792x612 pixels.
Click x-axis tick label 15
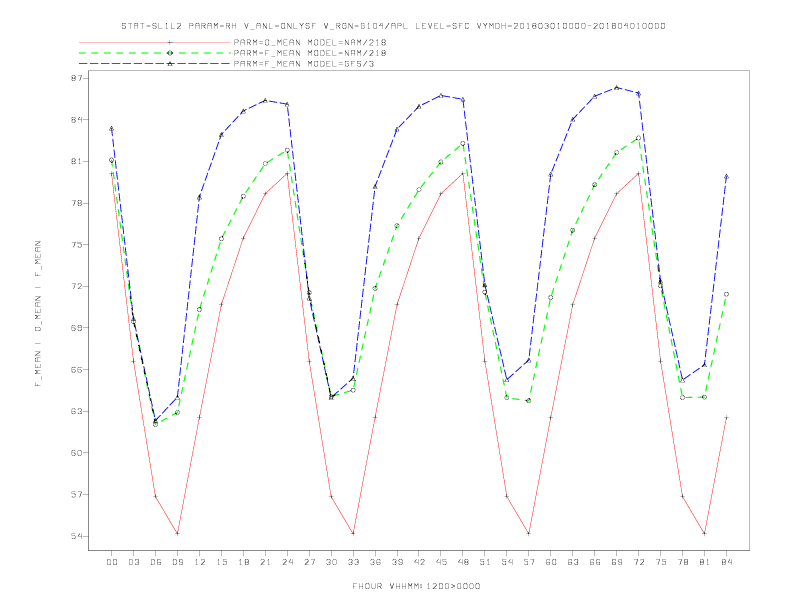point(221,562)
